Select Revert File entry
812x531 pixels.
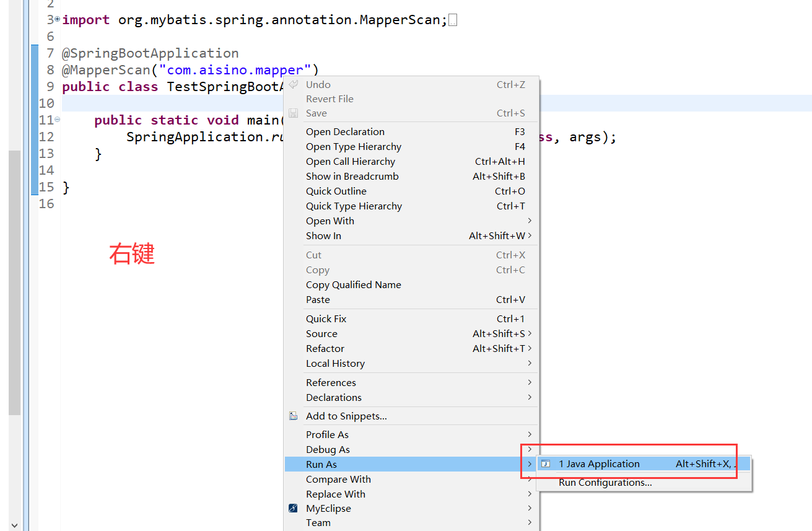(412, 99)
